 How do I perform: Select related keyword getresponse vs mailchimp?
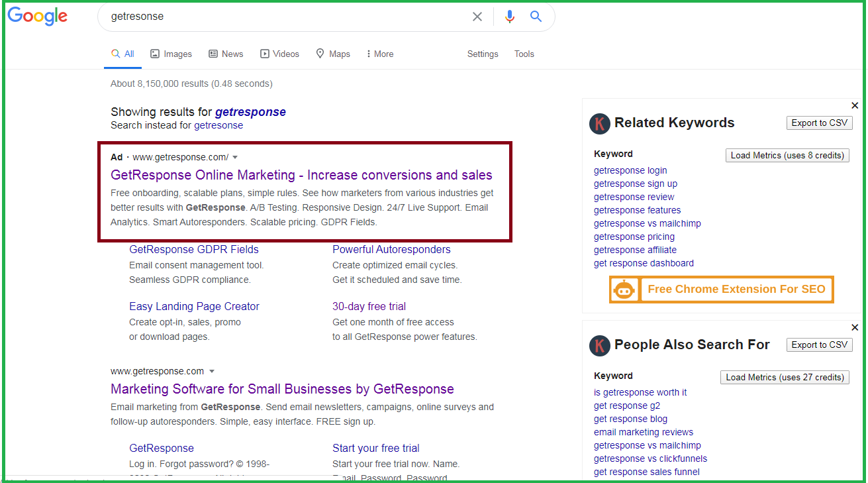(x=648, y=224)
